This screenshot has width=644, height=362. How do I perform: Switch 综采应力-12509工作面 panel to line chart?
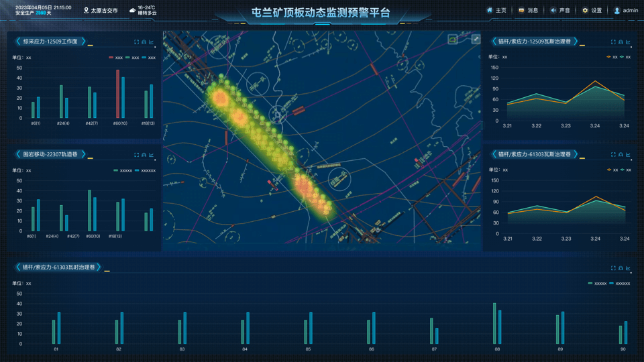click(152, 42)
